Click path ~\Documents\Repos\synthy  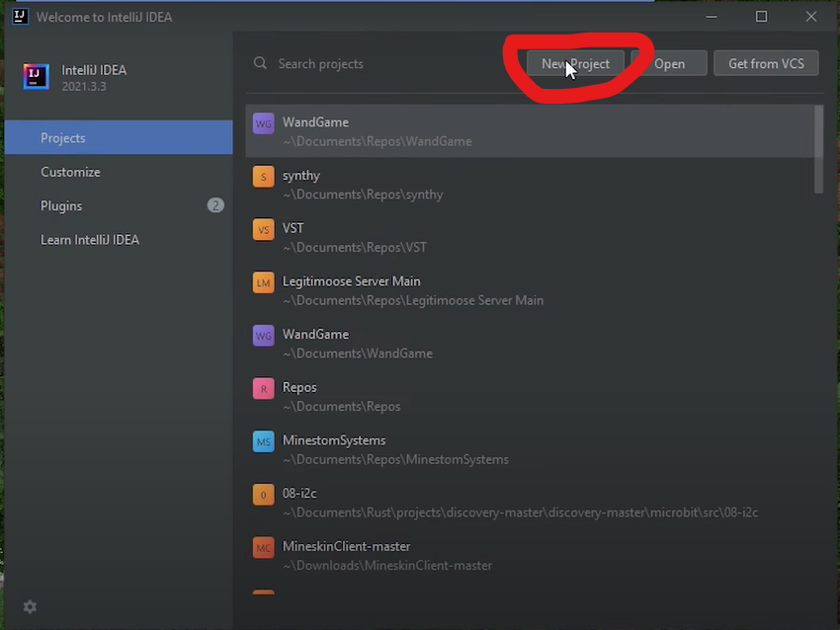[x=363, y=195]
